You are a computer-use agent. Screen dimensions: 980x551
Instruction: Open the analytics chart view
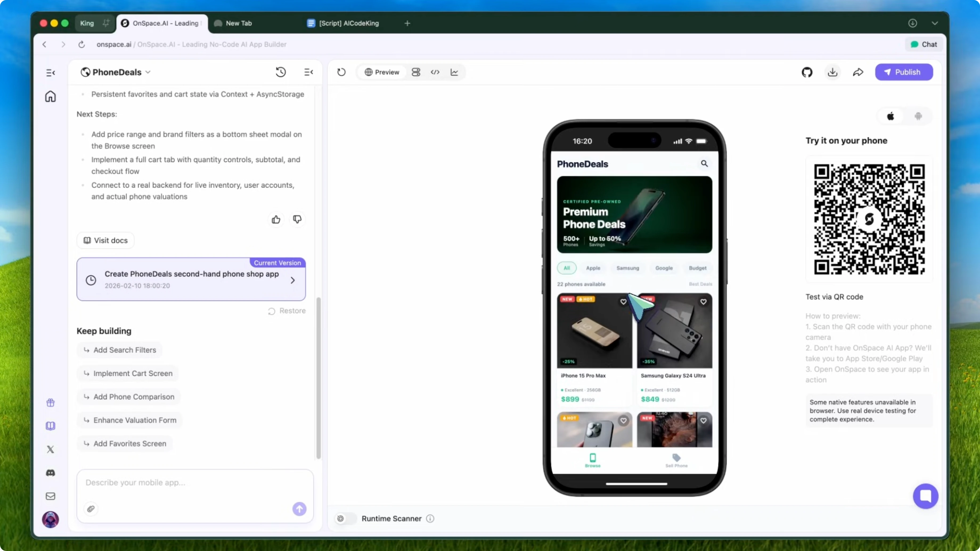[454, 72]
